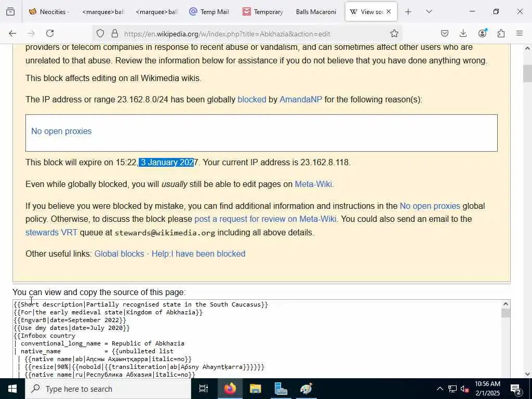The width and height of the screenshot is (532, 399).
Task: Switch to the Neocities tab
Action: coord(49,12)
